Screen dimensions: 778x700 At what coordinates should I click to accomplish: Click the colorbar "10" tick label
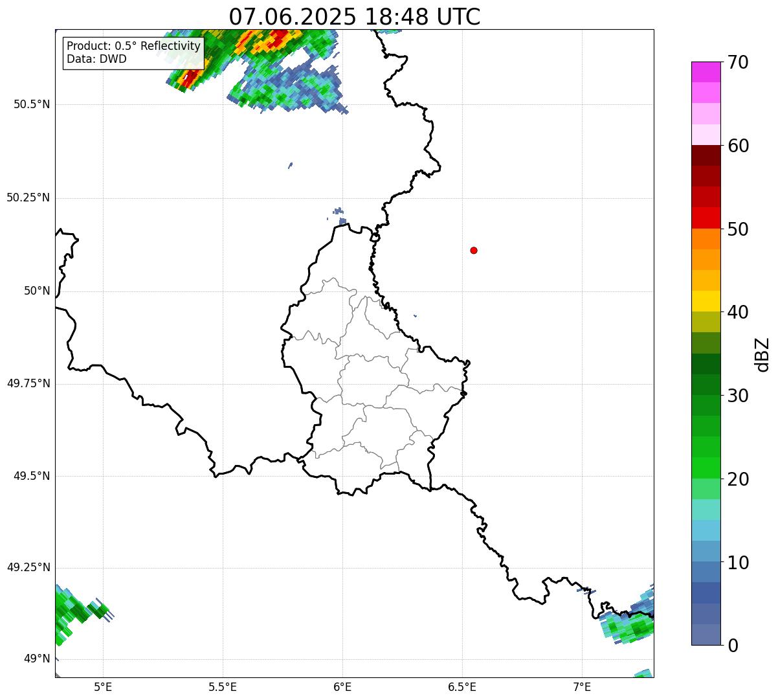tap(738, 563)
